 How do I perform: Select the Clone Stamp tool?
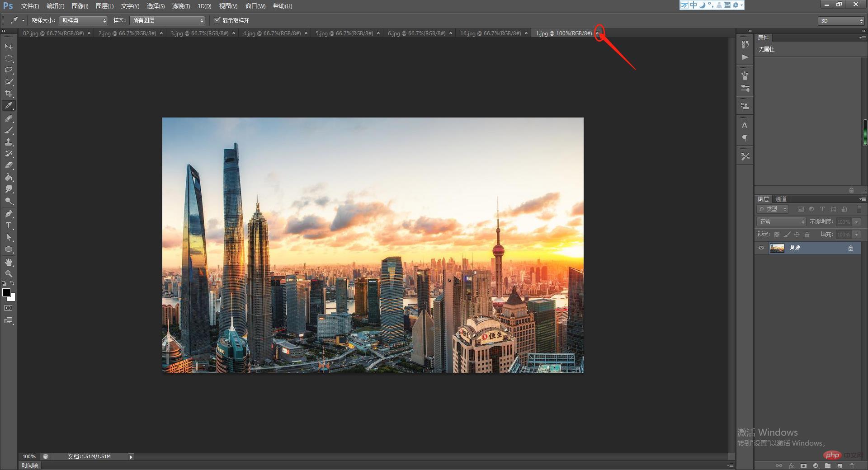[9, 142]
